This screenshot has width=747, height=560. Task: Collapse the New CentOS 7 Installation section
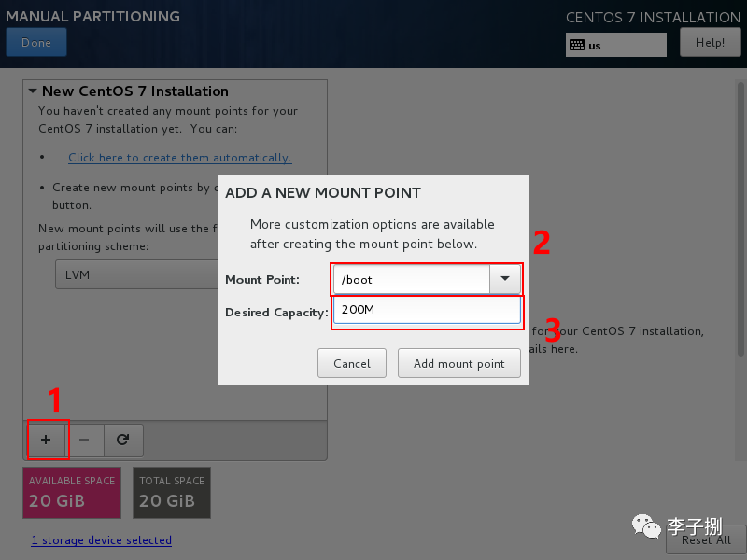(33, 91)
